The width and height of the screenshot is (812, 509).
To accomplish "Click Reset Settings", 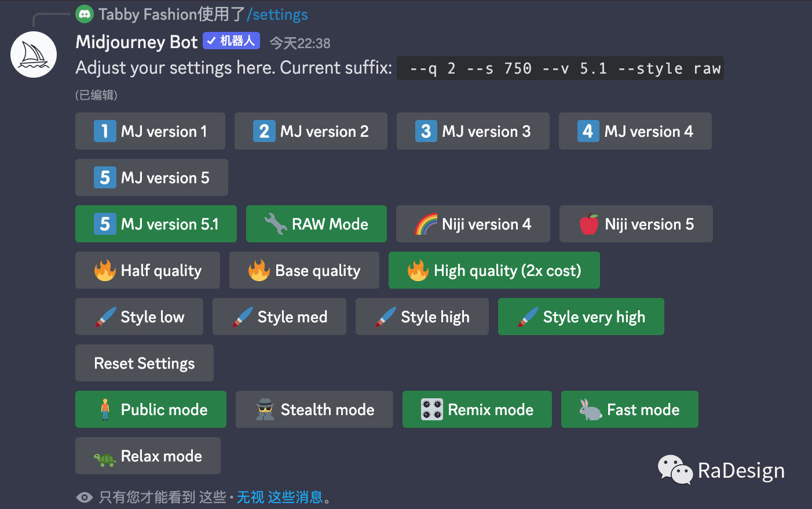I will click(144, 363).
